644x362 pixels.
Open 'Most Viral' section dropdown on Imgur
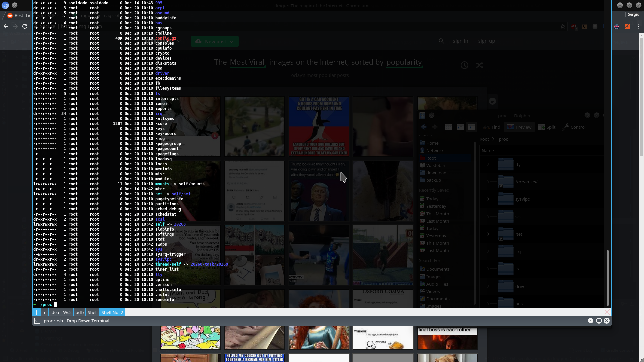(x=247, y=62)
